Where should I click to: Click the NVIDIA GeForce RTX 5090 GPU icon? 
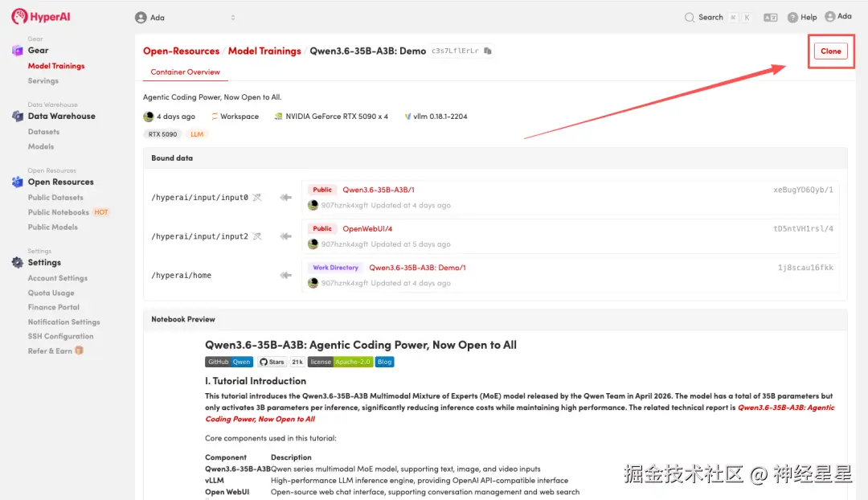278,117
